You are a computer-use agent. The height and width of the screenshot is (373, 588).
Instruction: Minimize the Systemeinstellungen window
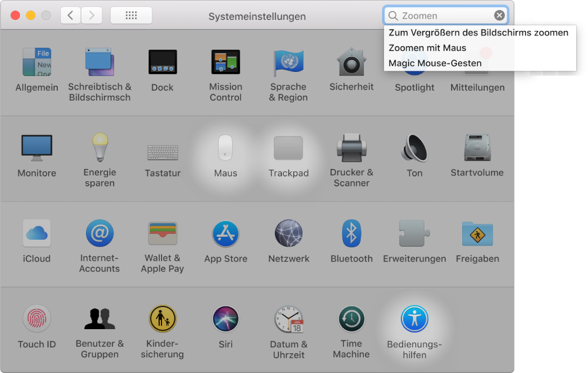tap(31, 15)
